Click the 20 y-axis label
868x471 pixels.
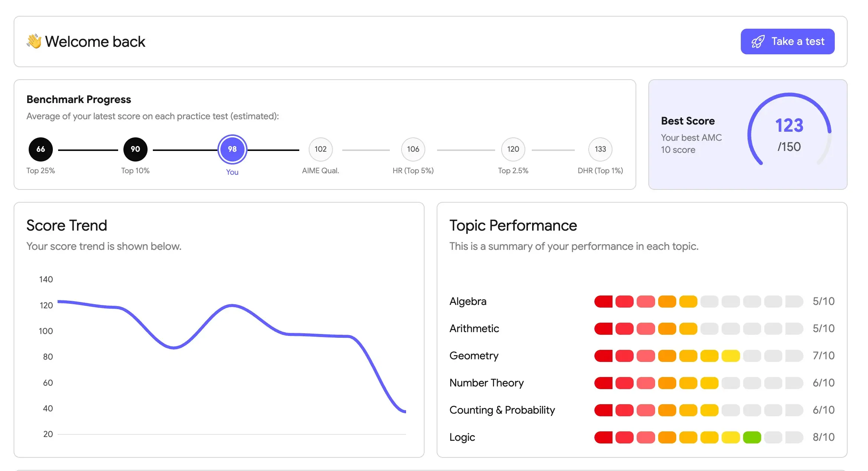point(48,434)
